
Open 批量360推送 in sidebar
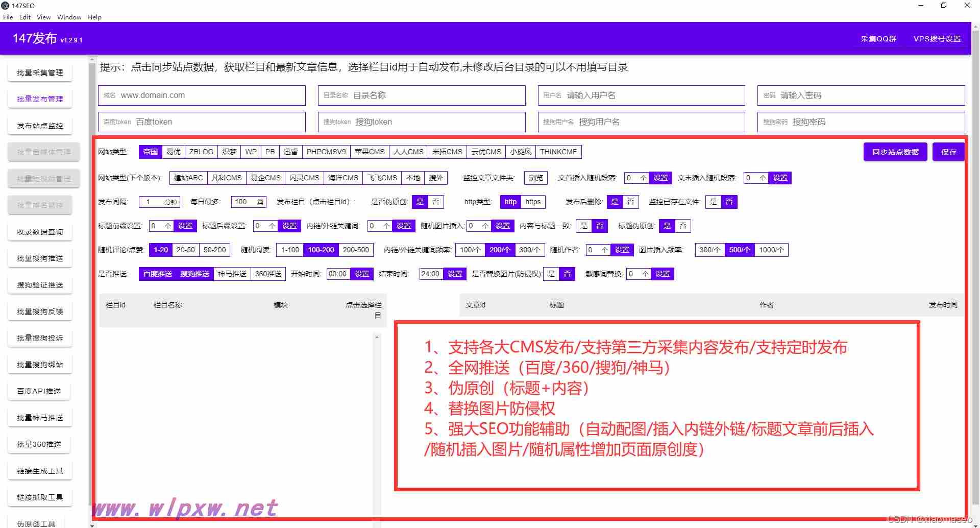pyautogui.click(x=39, y=444)
